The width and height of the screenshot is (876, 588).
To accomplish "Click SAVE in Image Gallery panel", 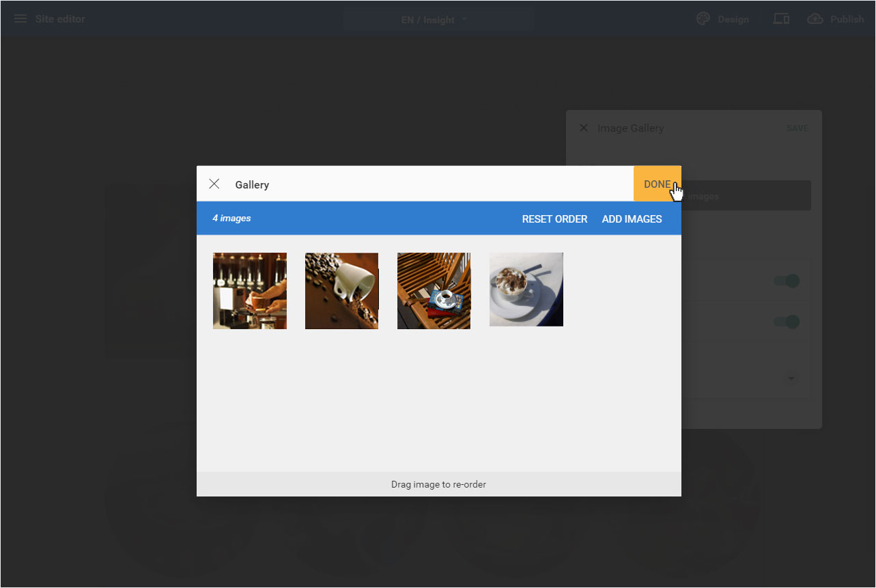I will (x=797, y=128).
